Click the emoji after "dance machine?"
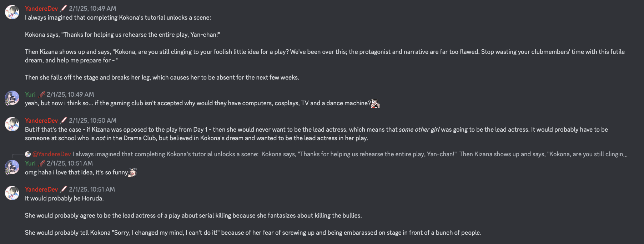Viewport: 644px width, 244px height. coord(375,103)
